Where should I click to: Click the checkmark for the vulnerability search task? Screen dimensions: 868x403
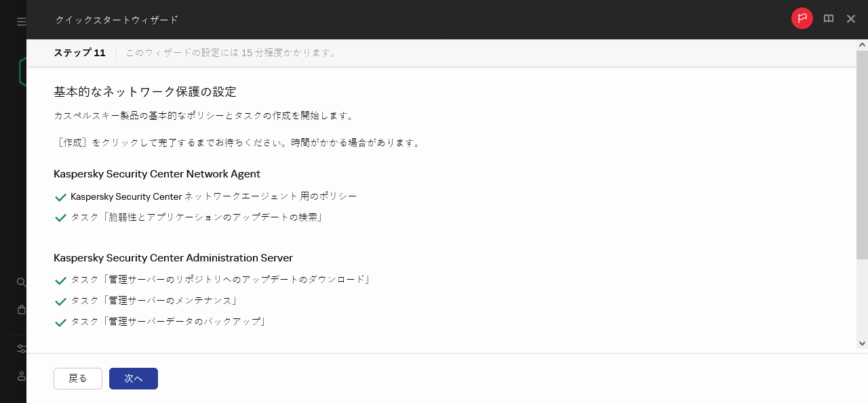coord(60,218)
